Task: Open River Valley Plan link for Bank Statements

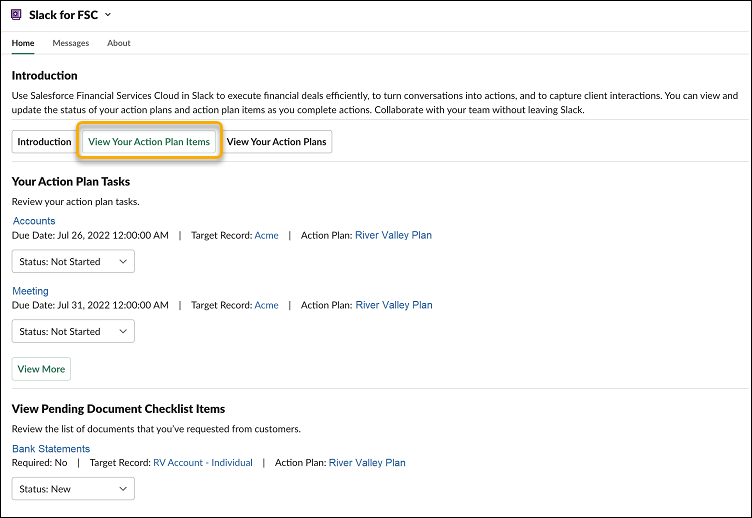Action: click(x=367, y=463)
